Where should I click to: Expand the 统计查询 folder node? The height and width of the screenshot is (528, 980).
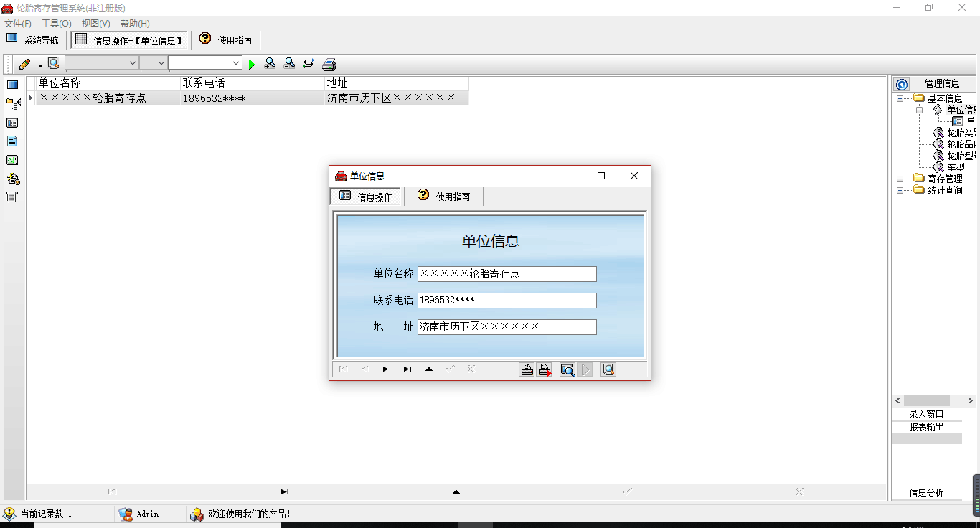click(900, 190)
